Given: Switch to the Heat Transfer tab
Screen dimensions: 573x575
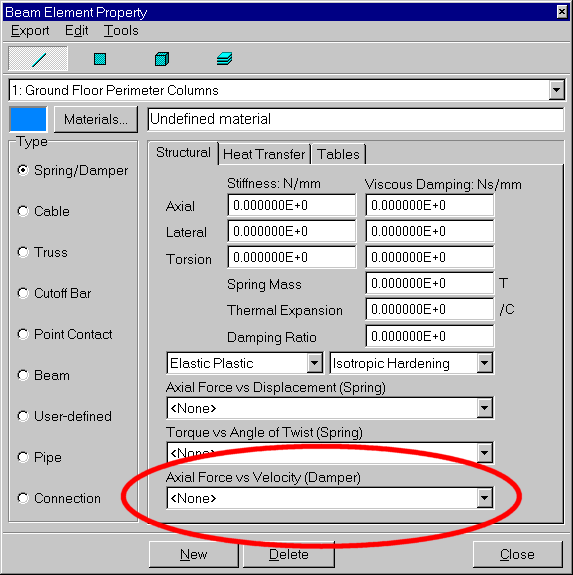Looking at the screenshot, I should 264,154.
